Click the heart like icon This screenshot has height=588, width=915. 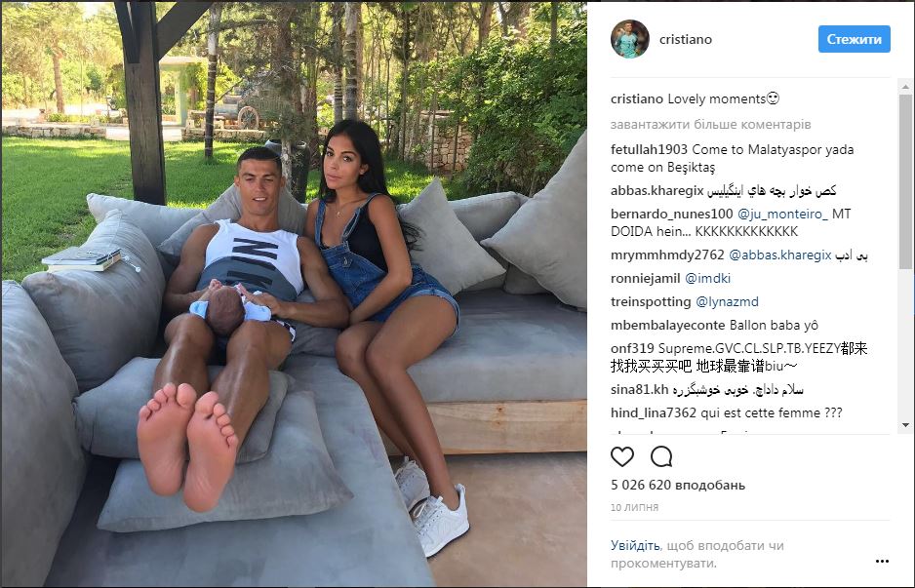622,456
